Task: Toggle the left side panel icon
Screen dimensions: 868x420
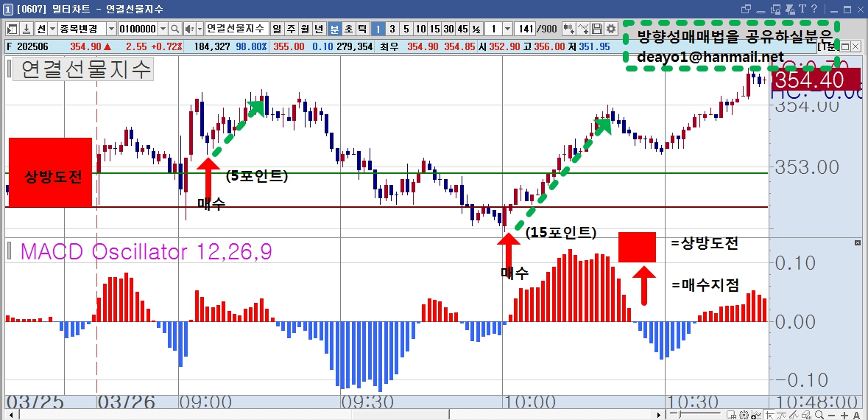Action: pos(12,29)
